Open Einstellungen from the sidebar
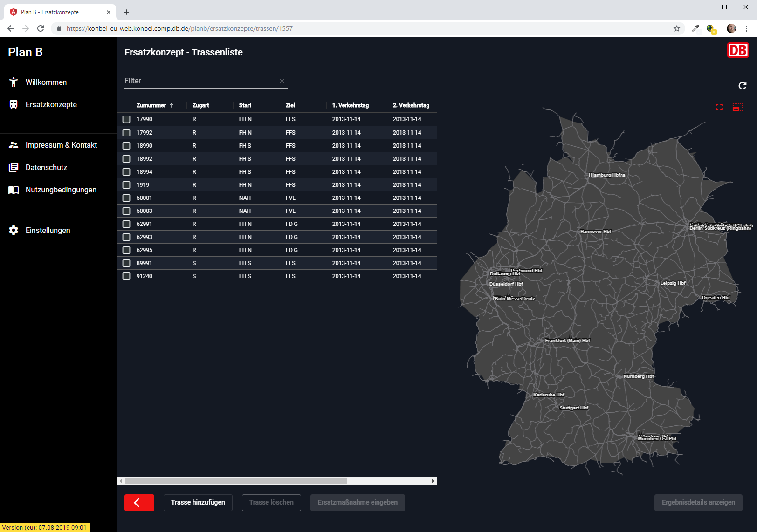This screenshot has width=757, height=532. point(48,230)
